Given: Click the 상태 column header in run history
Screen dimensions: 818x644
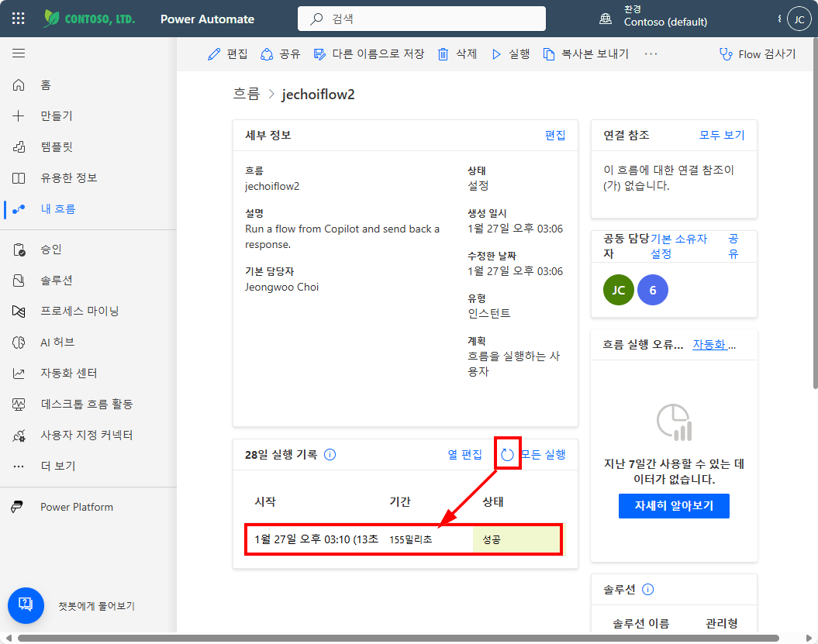Looking at the screenshot, I should coord(493,501).
